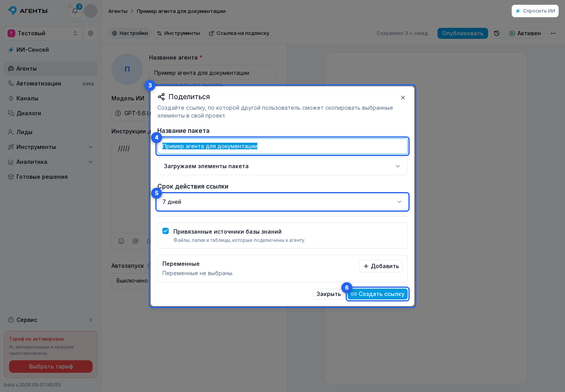Click the agent avatar circle with П
This screenshot has width=565, height=392.
(127, 69)
